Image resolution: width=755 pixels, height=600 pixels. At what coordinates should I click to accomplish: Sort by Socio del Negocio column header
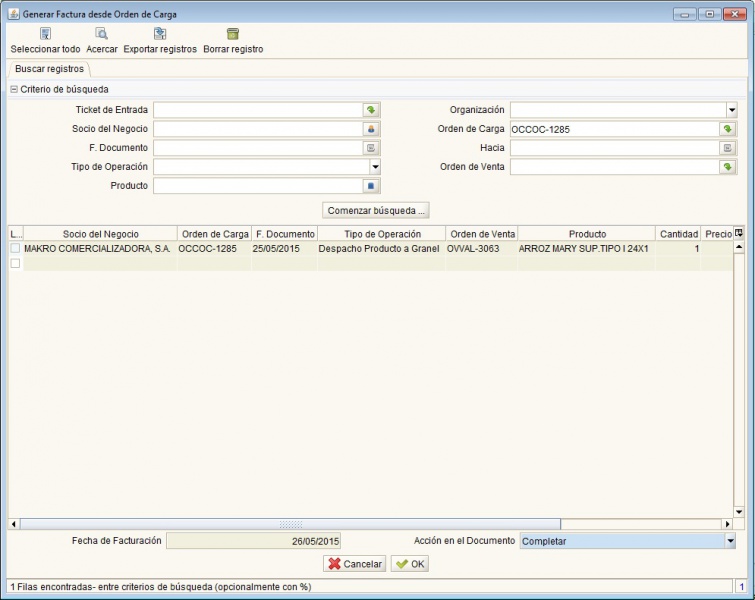coord(101,234)
